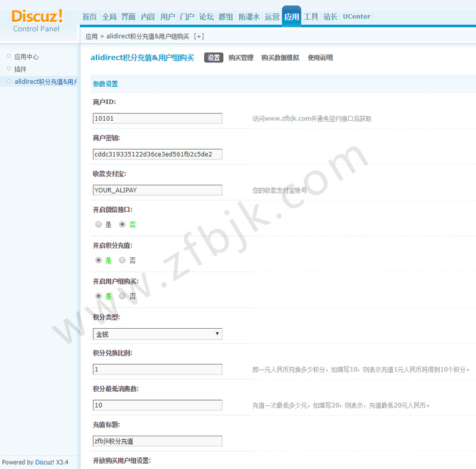Click the 访问www.zfbjk.com hint text
Viewport: 476px width, 469px height.
click(312, 119)
